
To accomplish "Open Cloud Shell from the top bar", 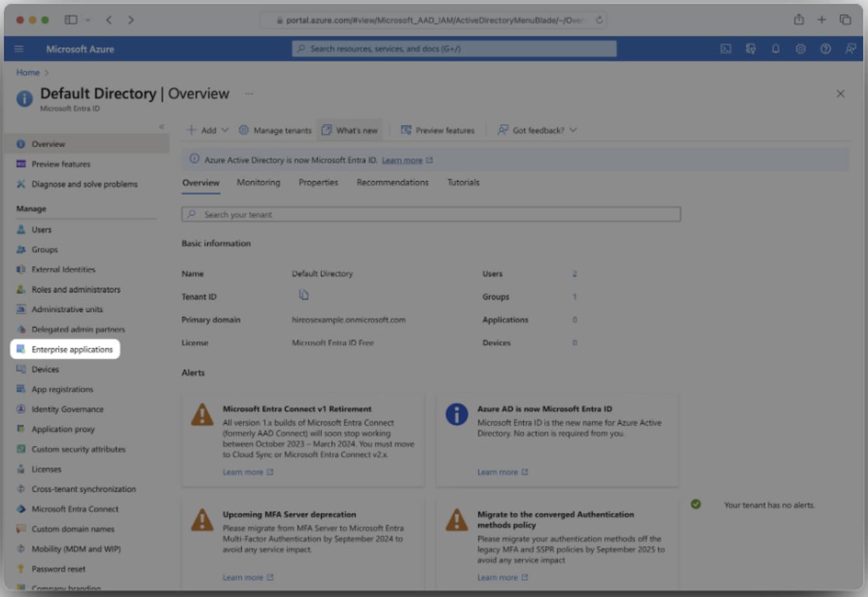I will point(726,49).
